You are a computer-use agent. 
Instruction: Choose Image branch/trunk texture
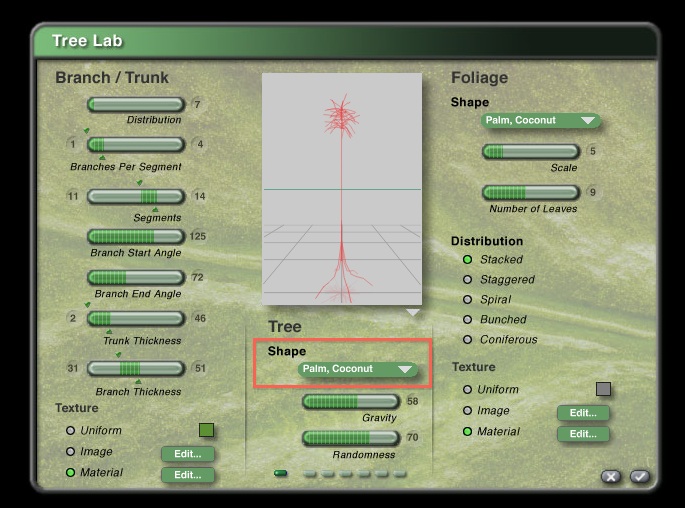[x=70, y=451]
